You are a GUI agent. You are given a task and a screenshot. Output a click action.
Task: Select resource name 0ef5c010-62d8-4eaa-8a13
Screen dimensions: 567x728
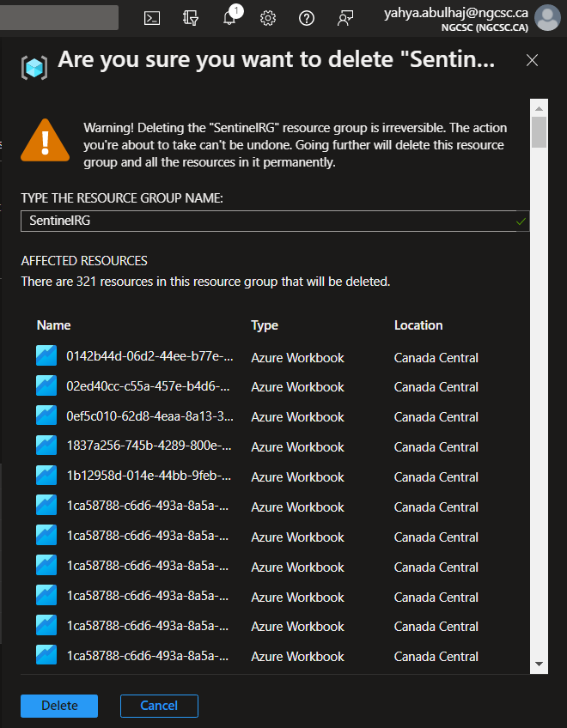click(x=149, y=416)
